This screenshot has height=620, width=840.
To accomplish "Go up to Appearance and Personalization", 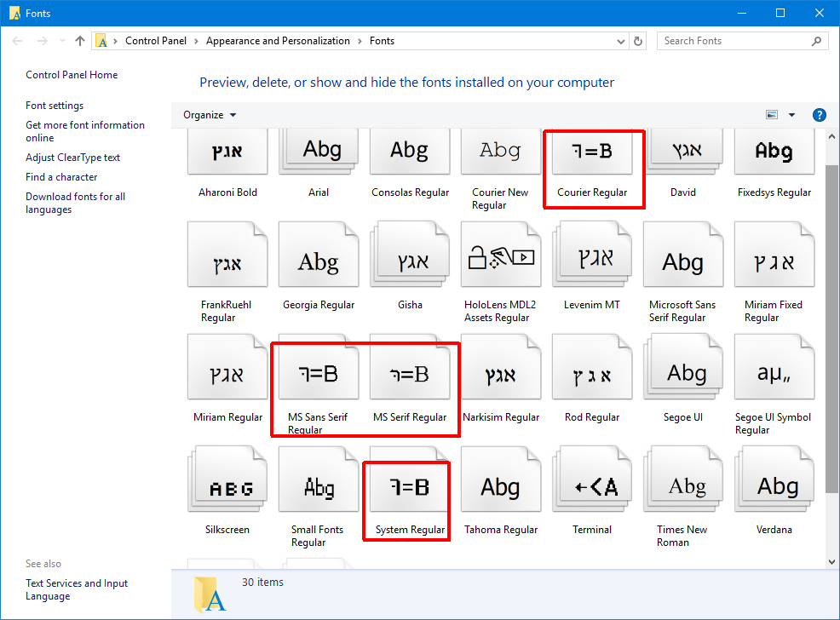I will pos(80,41).
